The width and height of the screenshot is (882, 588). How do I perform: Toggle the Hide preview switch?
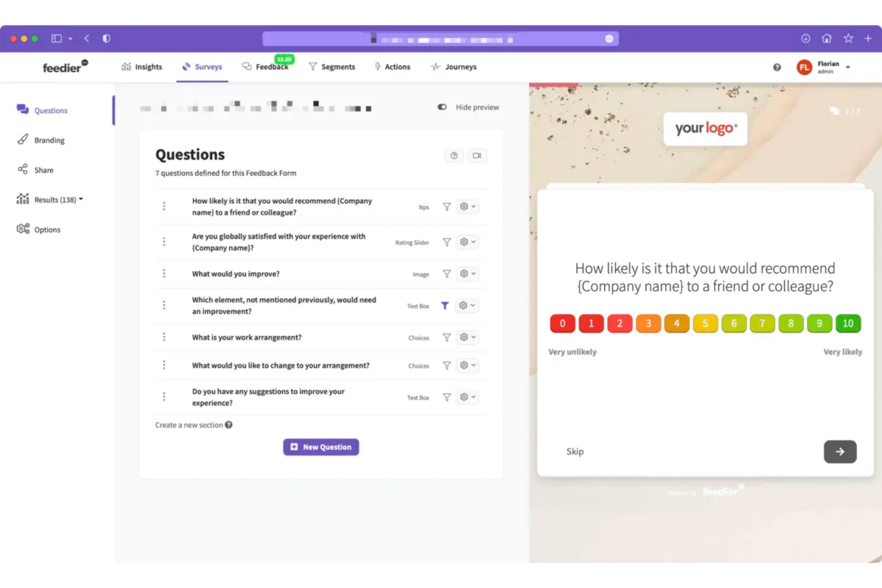(442, 107)
